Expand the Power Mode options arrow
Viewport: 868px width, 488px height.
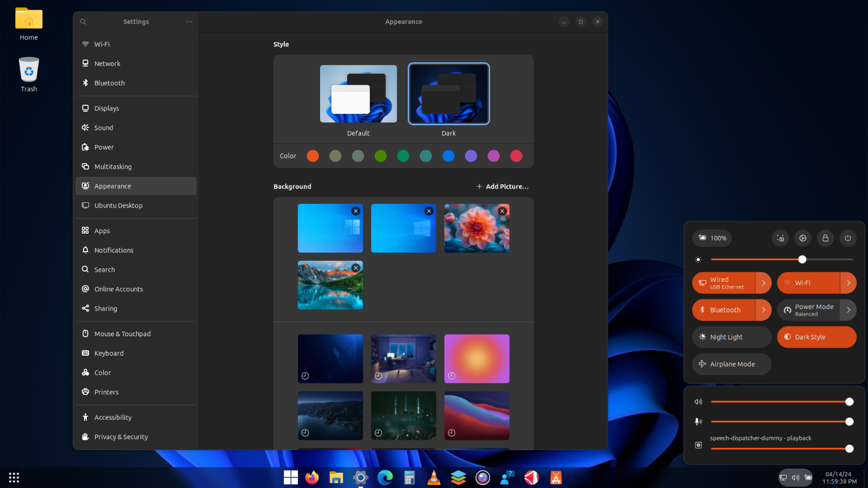coord(848,310)
